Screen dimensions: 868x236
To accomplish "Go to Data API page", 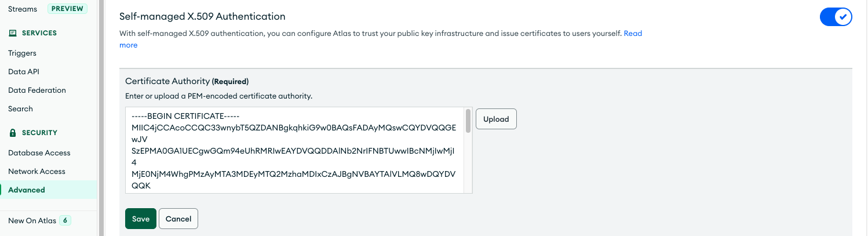I will pos(24,71).
